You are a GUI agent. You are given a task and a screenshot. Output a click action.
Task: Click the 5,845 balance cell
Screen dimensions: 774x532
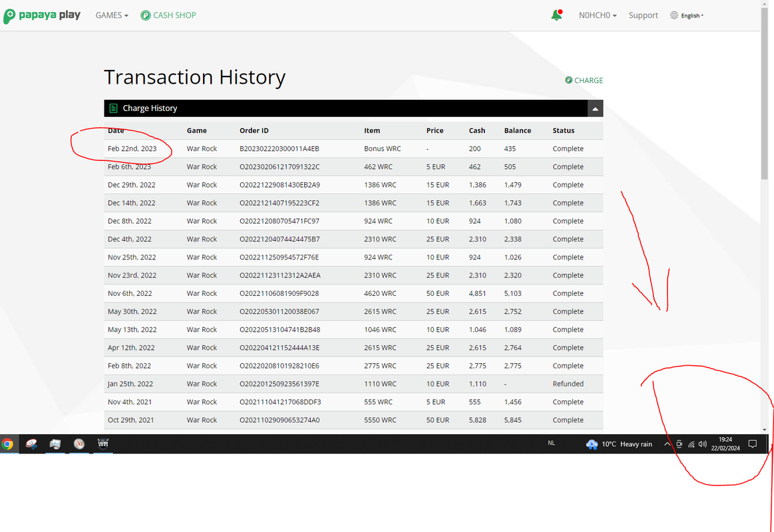click(x=513, y=420)
